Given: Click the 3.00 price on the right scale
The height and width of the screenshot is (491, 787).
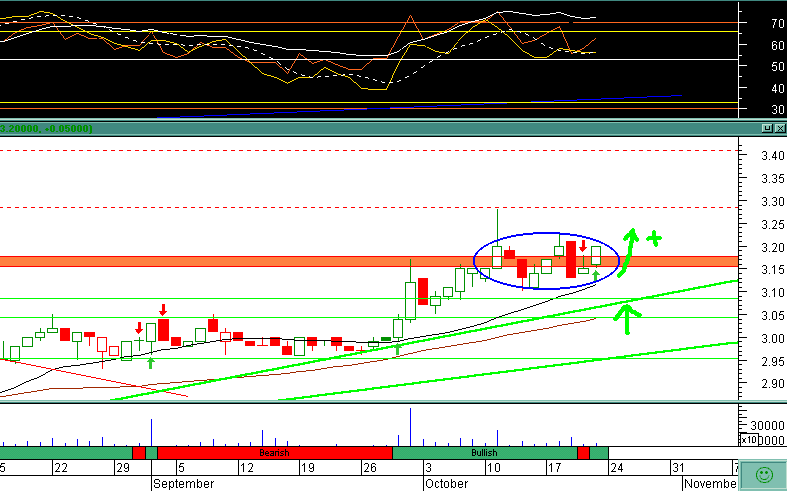Looking at the screenshot, I should pos(772,338).
